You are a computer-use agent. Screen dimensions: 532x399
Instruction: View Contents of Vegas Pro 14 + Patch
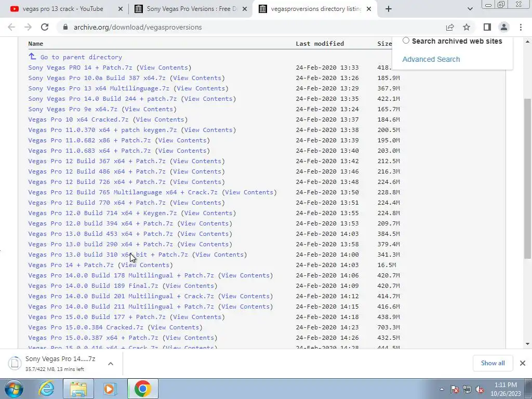tap(145, 265)
